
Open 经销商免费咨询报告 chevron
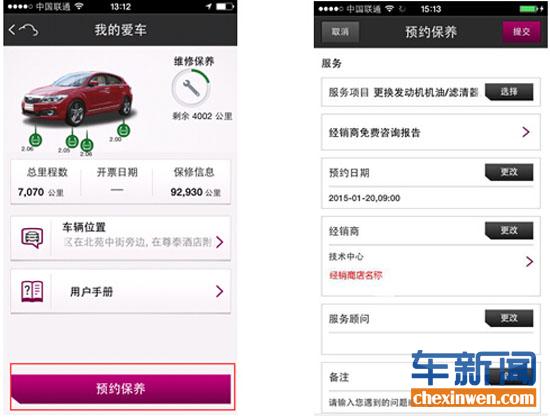(x=525, y=132)
